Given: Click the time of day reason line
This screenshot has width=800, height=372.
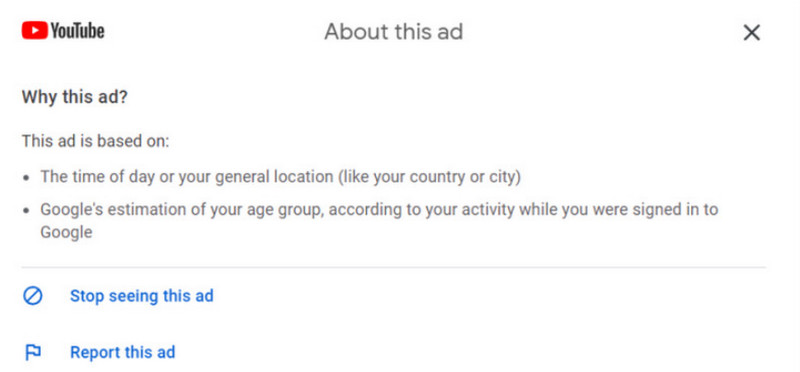Looking at the screenshot, I should click(x=281, y=177).
